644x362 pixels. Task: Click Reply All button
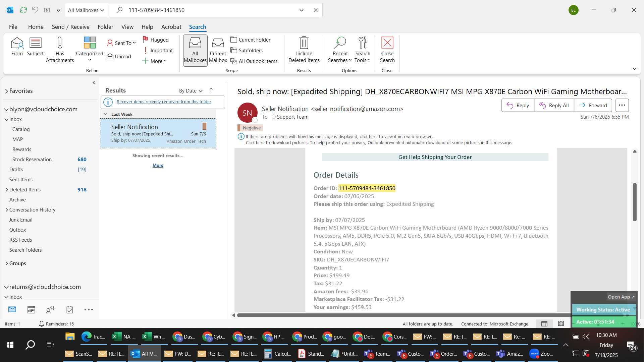(x=554, y=105)
